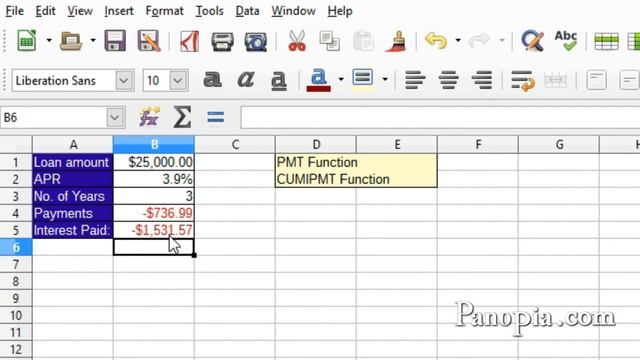Screen dimensions: 640x360
Task: Align cell content to top
Action: [x=596, y=80]
